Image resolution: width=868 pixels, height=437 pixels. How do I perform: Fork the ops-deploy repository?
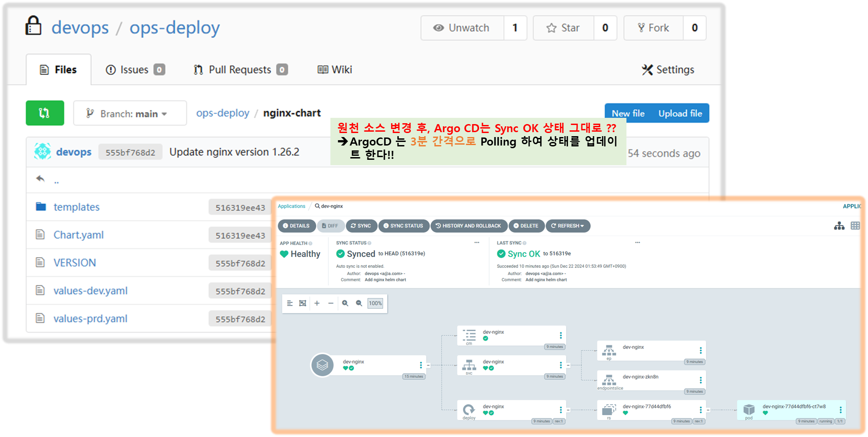pyautogui.click(x=653, y=28)
